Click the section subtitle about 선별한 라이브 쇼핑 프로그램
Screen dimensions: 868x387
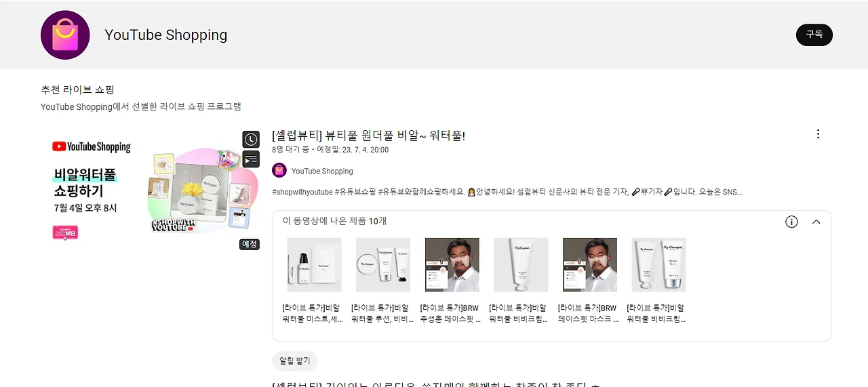click(141, 106)
